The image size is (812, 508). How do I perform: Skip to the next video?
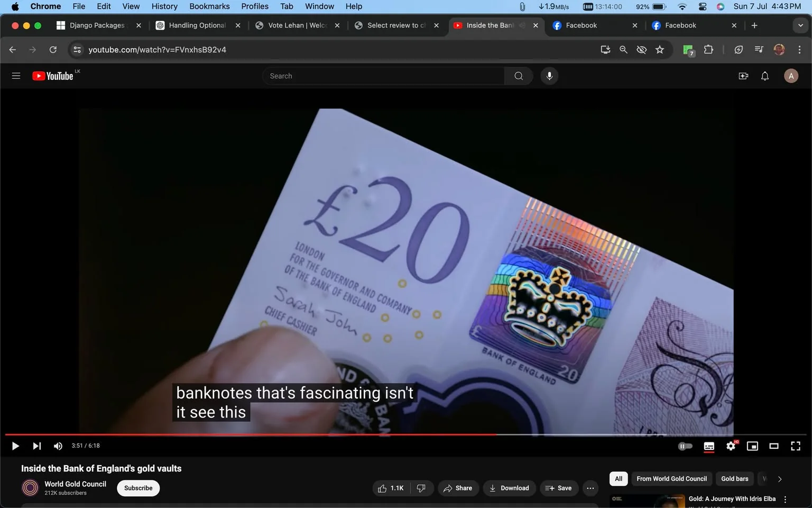pos(36,446)
